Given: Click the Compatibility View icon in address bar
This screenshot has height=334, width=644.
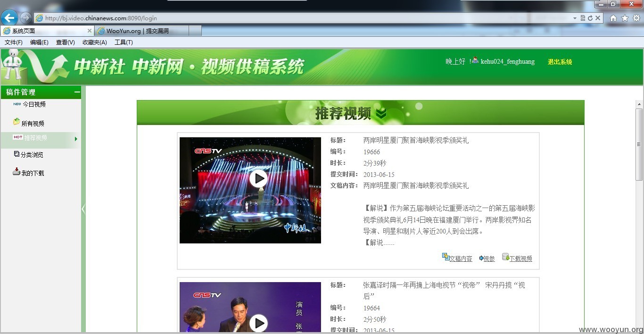Looking at the screenshot, I should pos(583,18).
